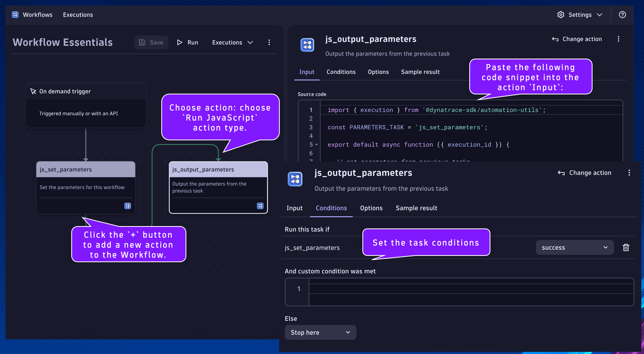Collapse the code fold arrow on line 5

[x=316, y=145]
